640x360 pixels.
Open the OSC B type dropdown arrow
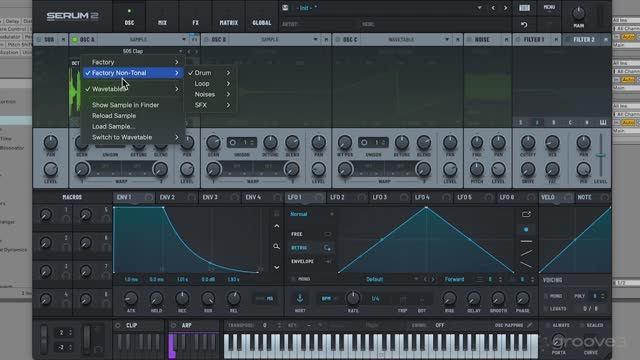tap(315, 40)
